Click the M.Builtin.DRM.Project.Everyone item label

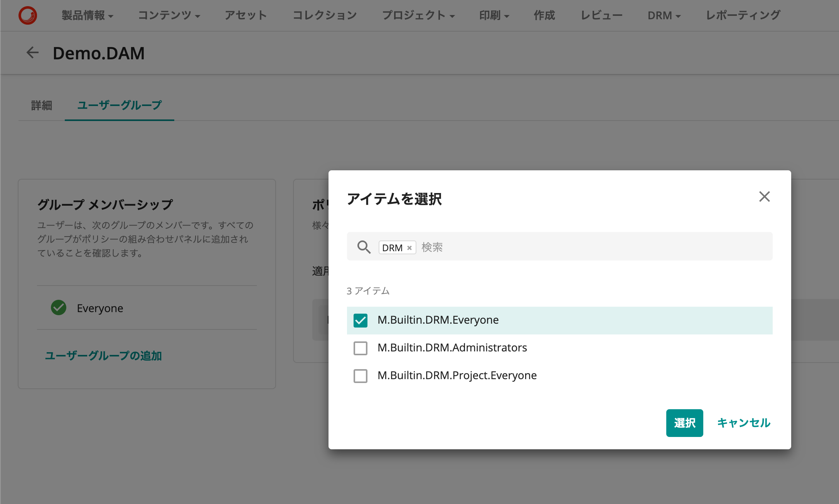pyautogui.click(x=457, y=375)
